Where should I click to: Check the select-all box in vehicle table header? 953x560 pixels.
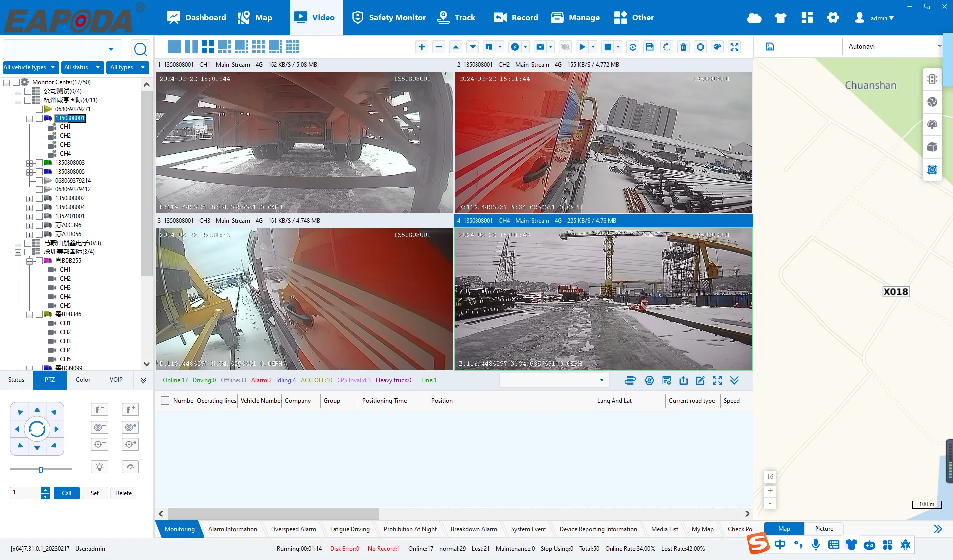(165, 401)
